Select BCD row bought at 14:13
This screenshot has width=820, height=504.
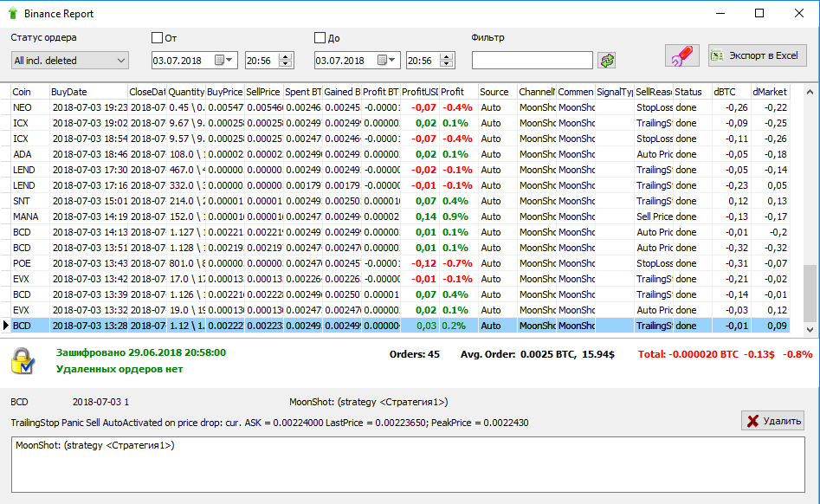[x=400, y=232]
